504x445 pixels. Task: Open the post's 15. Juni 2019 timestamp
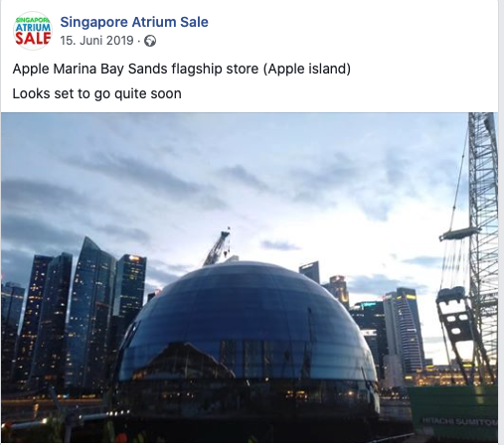pos(96,41)
